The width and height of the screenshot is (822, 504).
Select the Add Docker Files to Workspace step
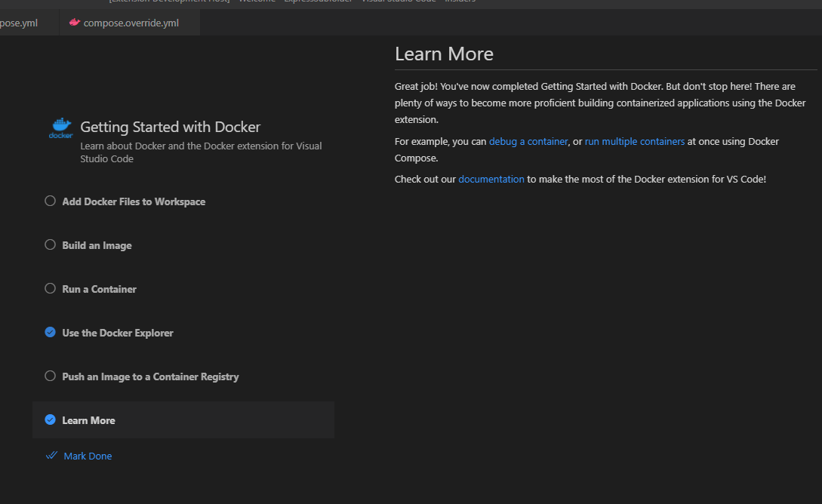coord(134,201)
